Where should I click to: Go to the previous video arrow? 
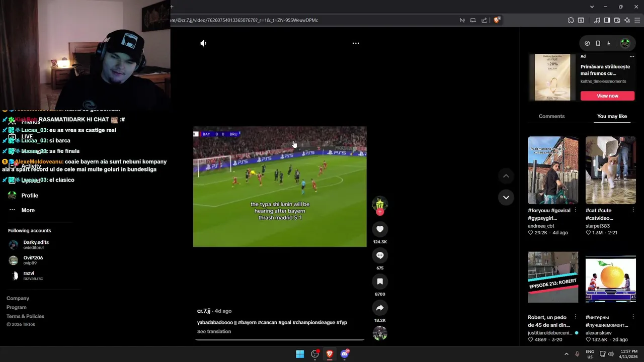[x=506, y=176]
